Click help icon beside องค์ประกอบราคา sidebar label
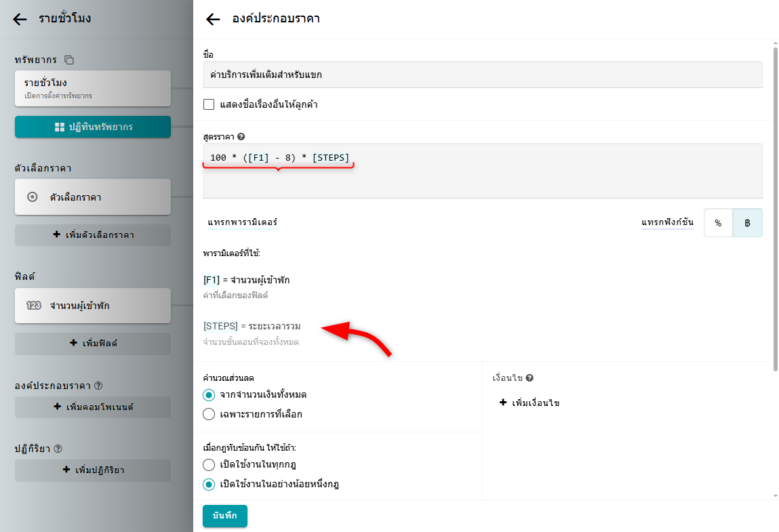This screenshot has height=532, width=779. click(x=98, y=386)
